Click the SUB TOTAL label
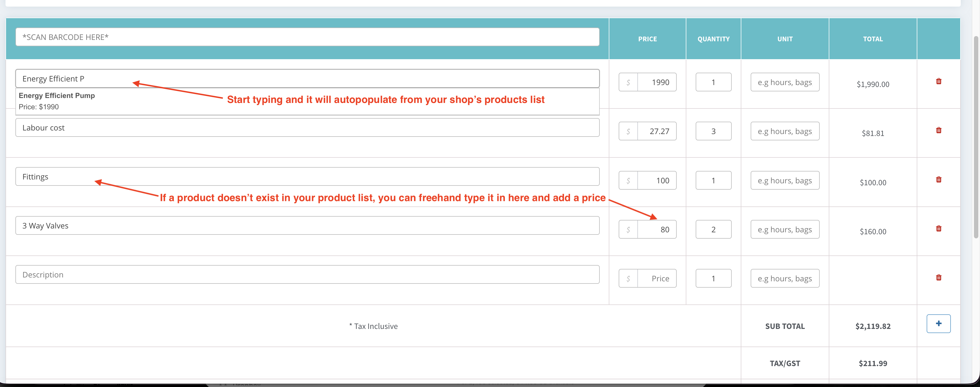This screenshot has width=980, height=387. 785,326
